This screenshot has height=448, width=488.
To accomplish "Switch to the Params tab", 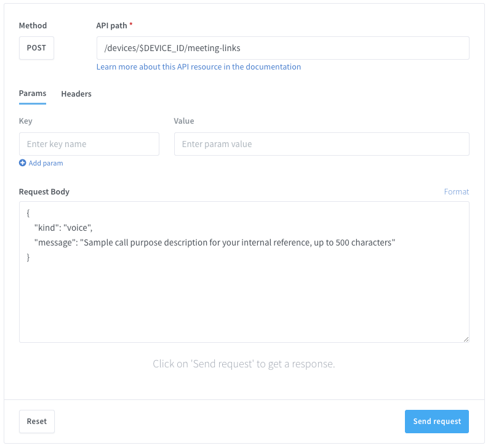I will pyautogui.click(x=33, y=94).
